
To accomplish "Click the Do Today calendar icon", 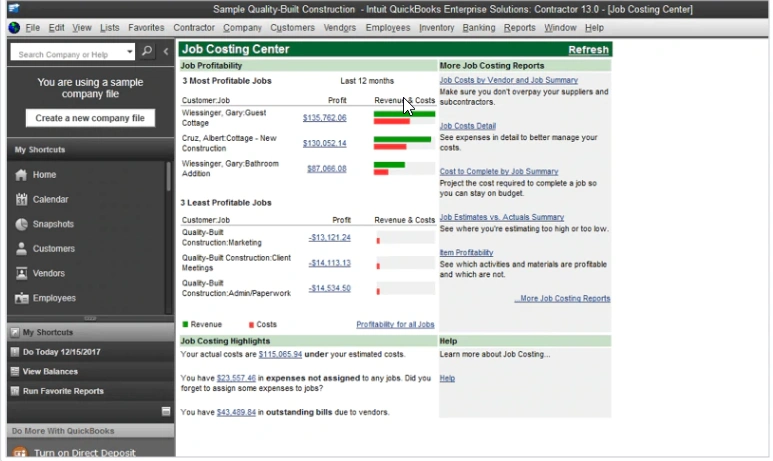I will coord(15,352).
